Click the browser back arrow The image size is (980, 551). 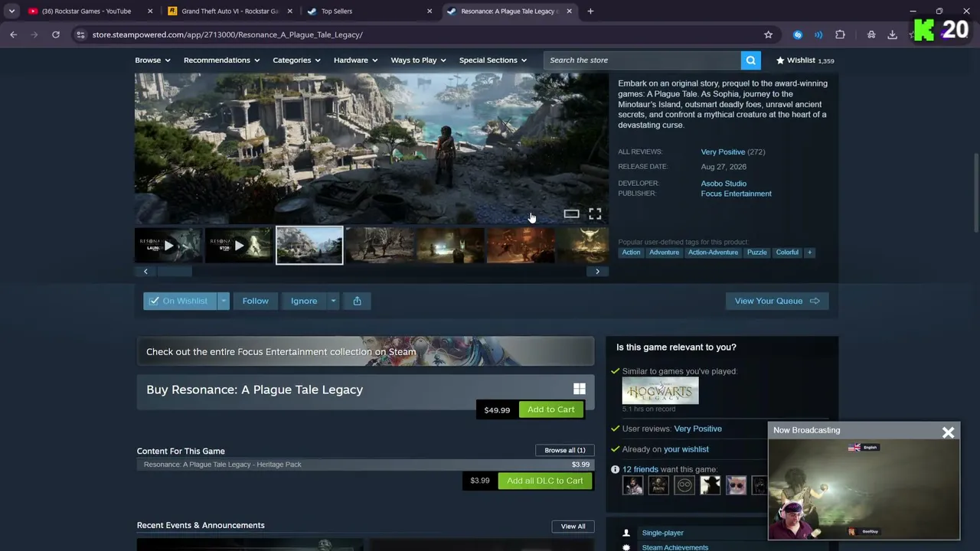pyautogui.click(x=13, y=34)
